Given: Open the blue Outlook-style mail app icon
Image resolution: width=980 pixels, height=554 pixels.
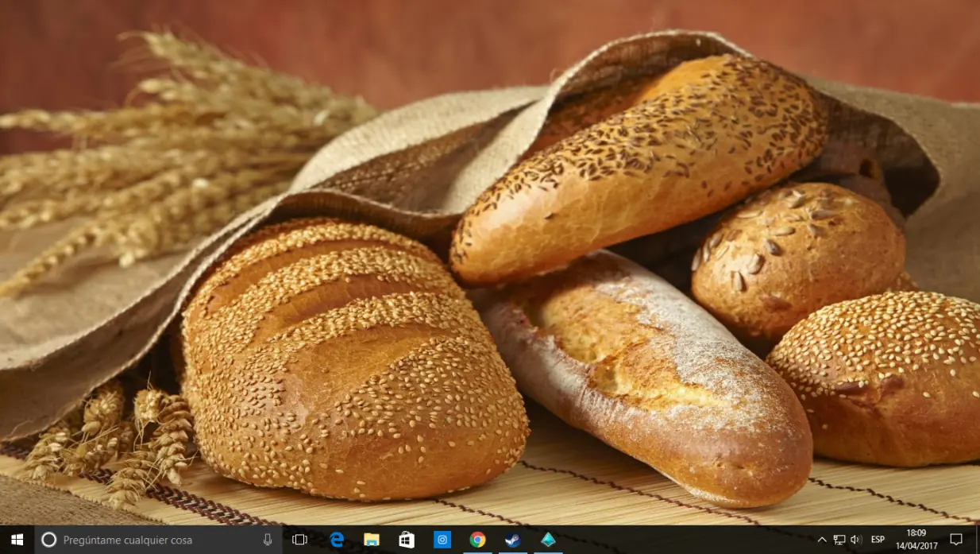Looking at the screenshot, I should click(442, 540).
